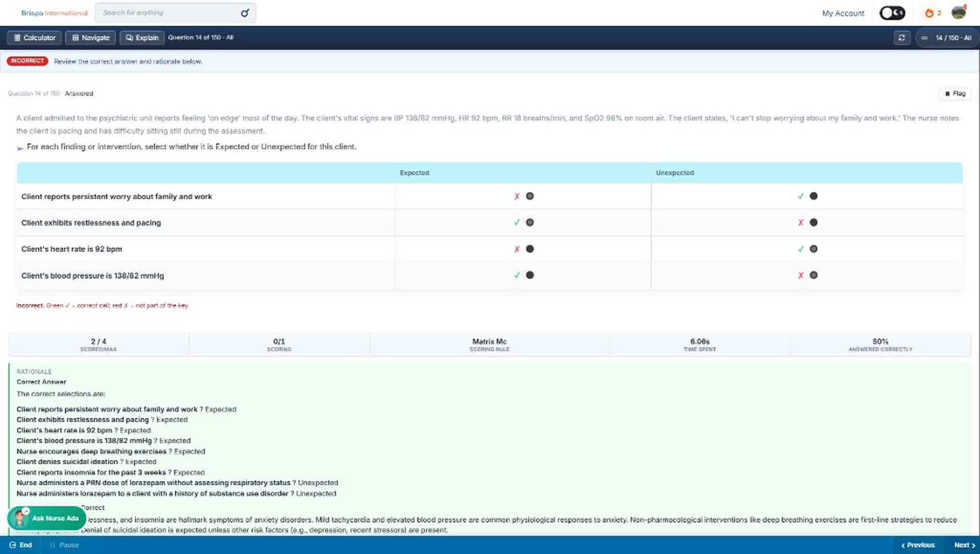Open the Navigate panel
The image size is (980, 554).
91,37
